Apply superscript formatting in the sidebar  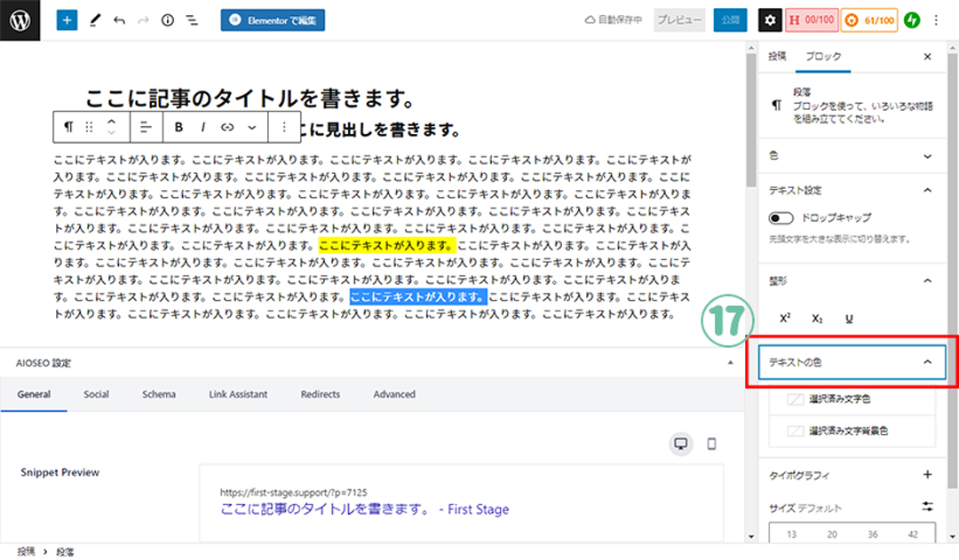click(x=785, y=319)
